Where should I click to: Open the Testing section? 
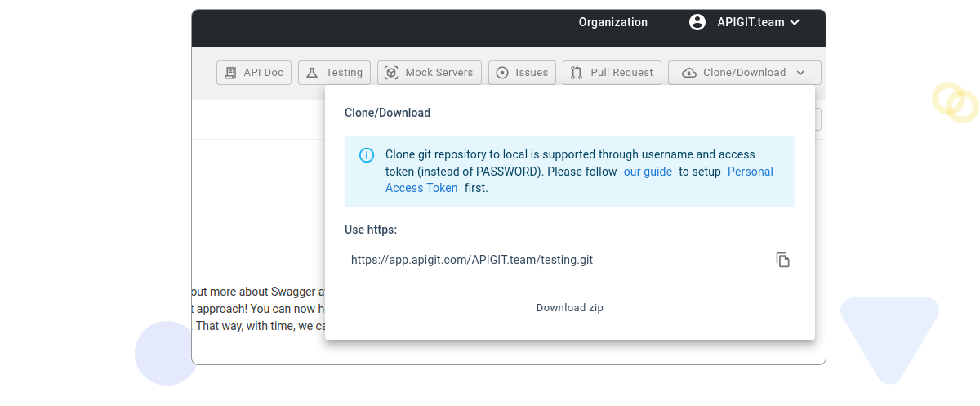pyautogui.click(x=335, y=73)
